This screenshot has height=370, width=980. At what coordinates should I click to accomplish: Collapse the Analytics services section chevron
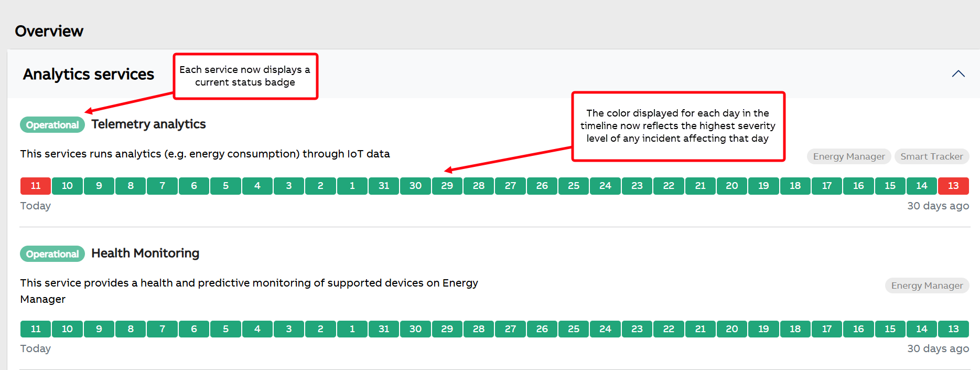point(958,74)
